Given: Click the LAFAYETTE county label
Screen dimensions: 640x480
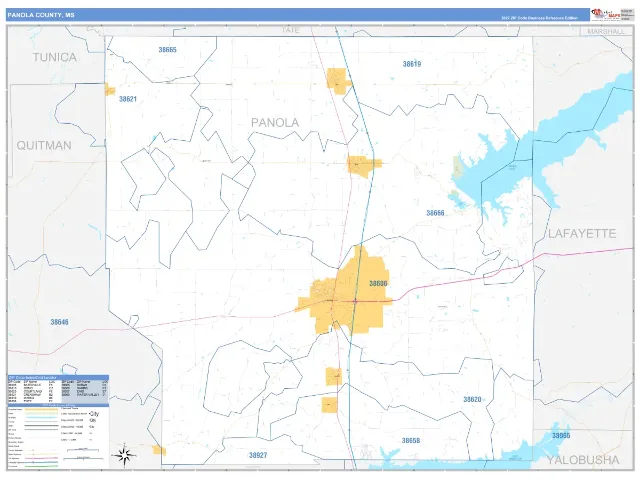Looking at the screenshot, I should click(x=582, y=234).
